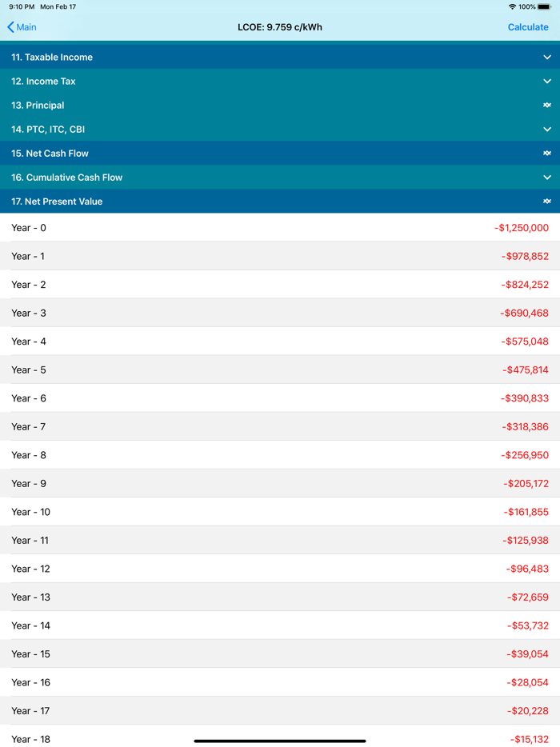Go back to Main screen

22,27
